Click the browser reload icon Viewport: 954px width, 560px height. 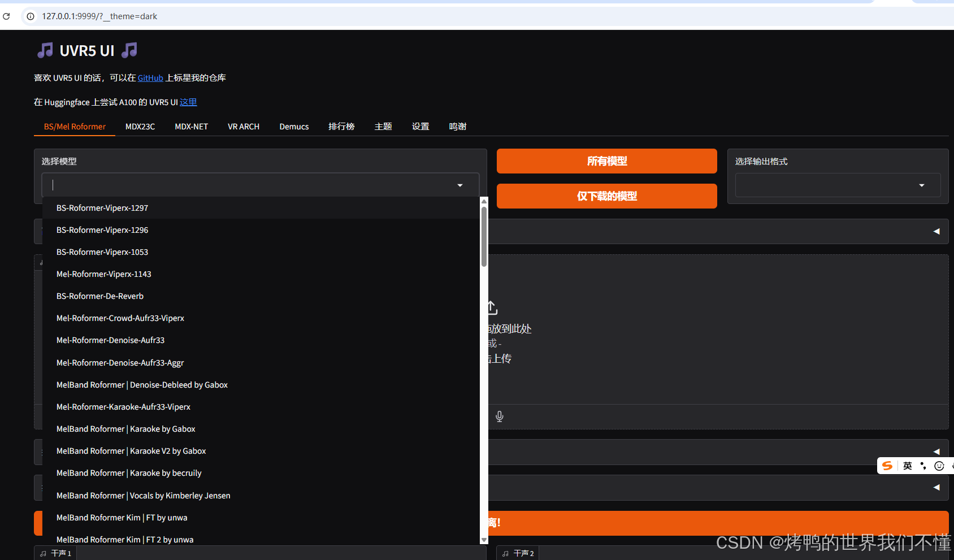pos(6,16)
